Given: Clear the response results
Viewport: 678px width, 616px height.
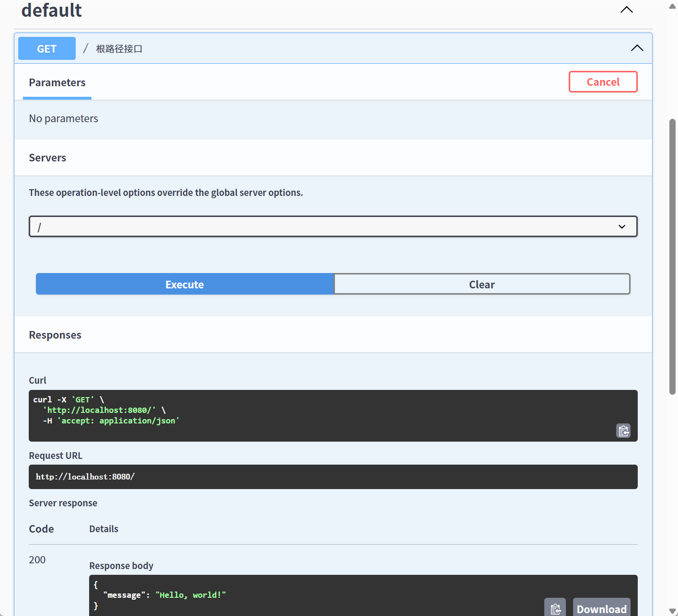Looking at the screenshot, I should (482, 284).
